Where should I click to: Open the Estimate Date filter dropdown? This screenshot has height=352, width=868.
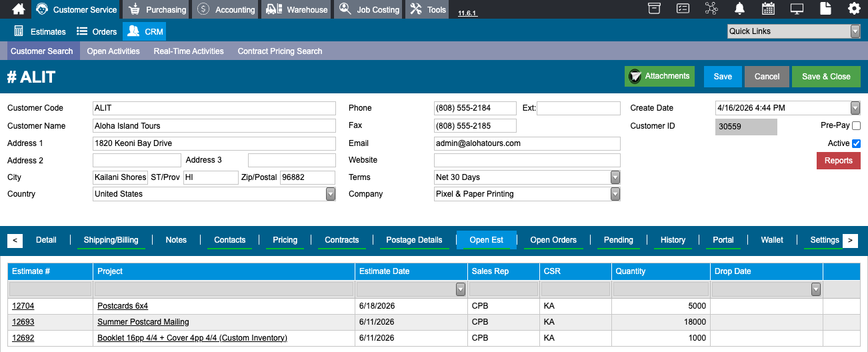(461, 289)
